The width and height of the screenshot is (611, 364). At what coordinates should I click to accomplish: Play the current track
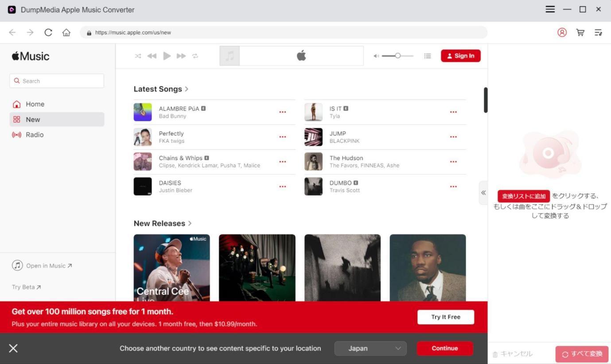coord(167,56)
